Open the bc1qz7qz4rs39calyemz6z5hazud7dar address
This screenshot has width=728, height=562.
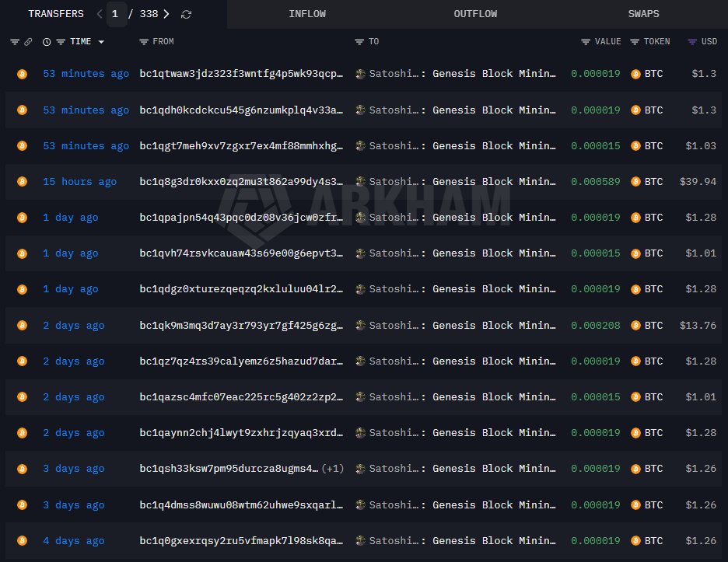point(241,361)
